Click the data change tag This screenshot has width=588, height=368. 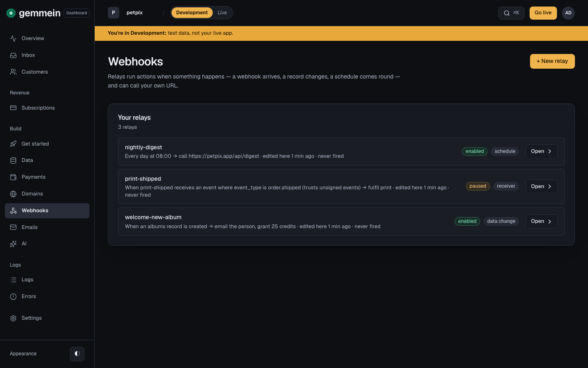pyautogui.click(x=501, y=221)
